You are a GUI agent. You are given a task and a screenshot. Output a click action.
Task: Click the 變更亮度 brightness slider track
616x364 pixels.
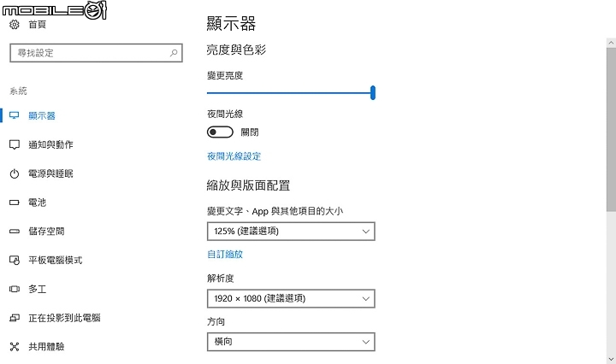pyautogui.click(x=291, y=93)
